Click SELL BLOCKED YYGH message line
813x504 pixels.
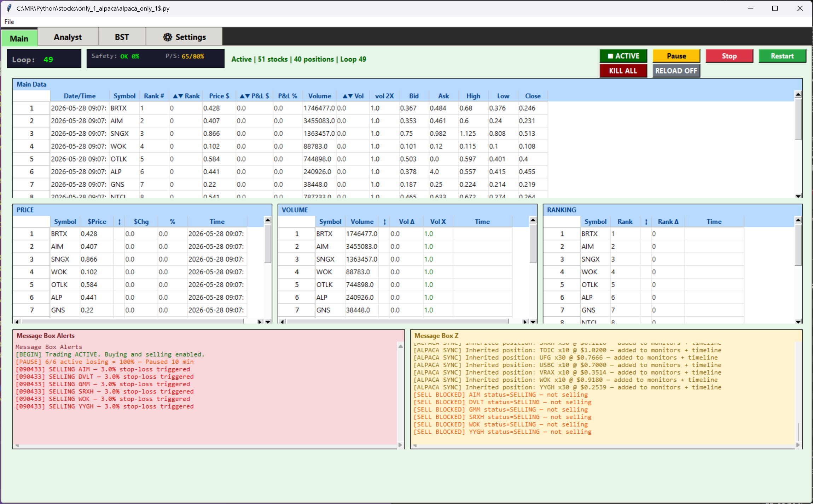point(503,432)
